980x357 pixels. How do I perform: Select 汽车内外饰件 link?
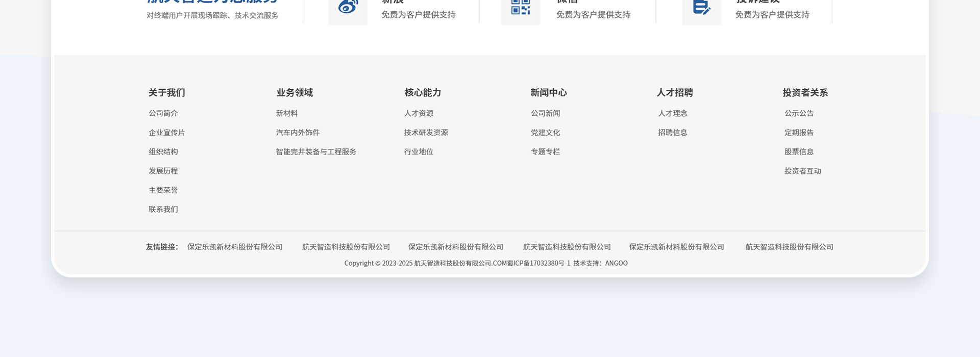(298, 133)
